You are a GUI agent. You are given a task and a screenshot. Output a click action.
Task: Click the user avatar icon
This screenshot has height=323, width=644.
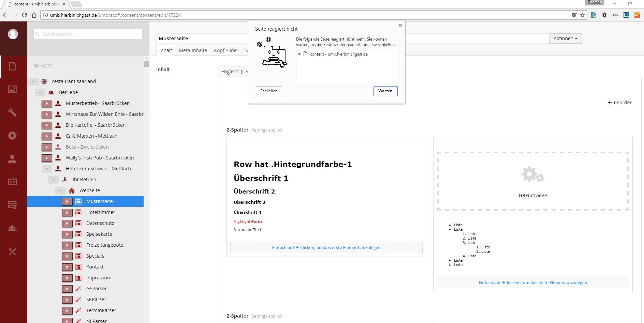coord(13,34)
